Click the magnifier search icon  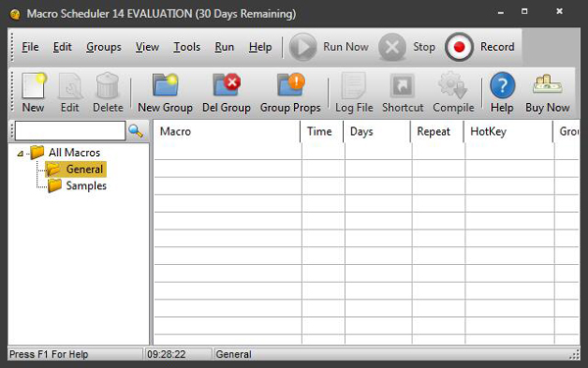pyautogui.click(x=135, y=131)
